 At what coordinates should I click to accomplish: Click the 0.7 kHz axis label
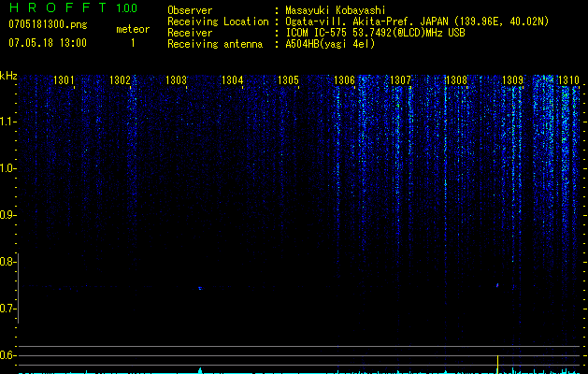7,309
